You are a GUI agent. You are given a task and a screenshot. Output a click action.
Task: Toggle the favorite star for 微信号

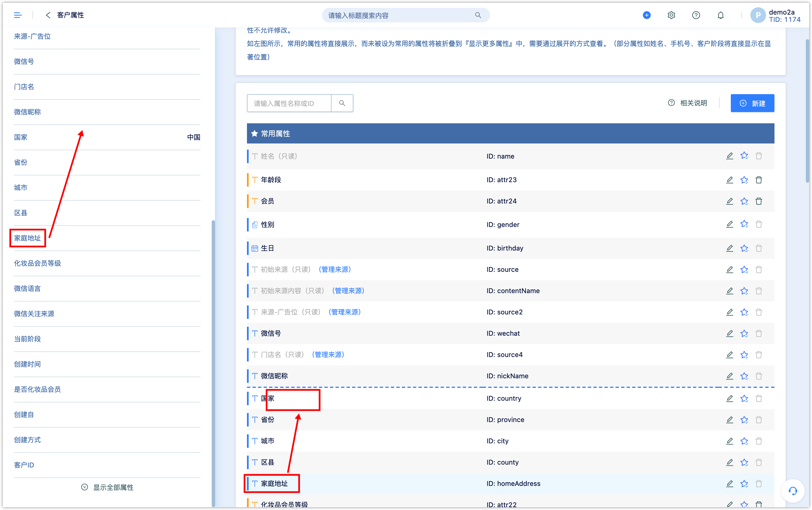pyautogui.click(x=744, y=333)
